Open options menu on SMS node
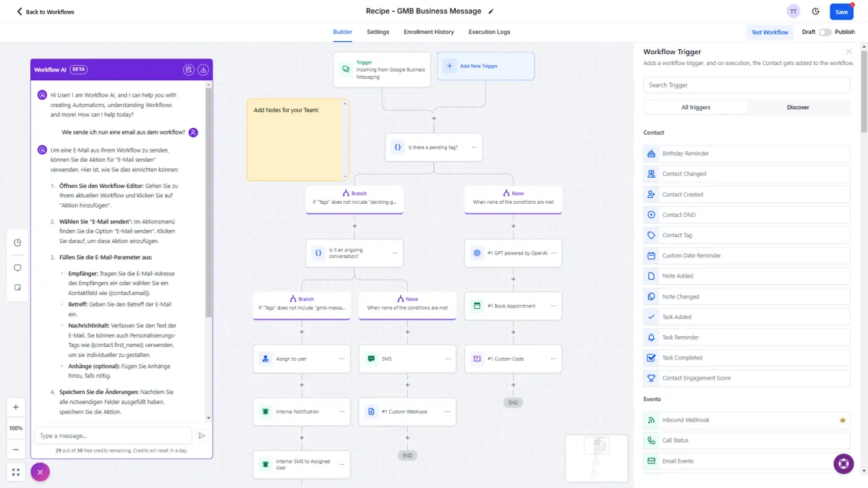Viewport: 868px width, 488px height. click(448, 359)
